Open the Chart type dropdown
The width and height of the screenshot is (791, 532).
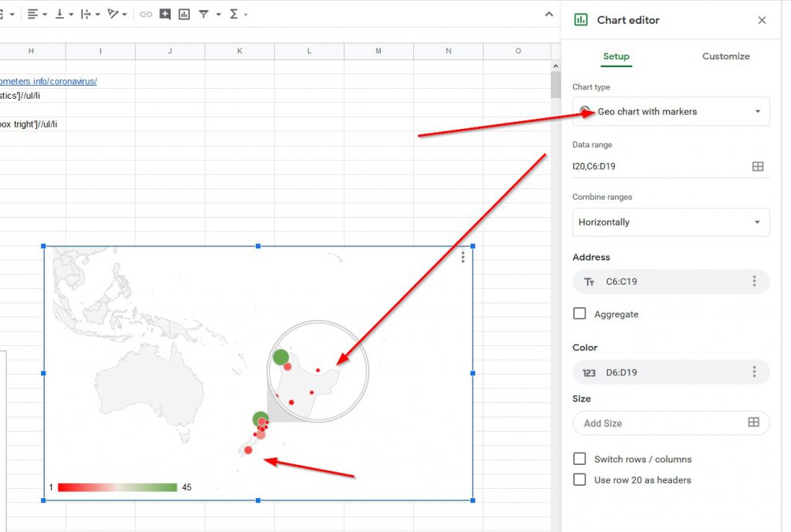670,111
